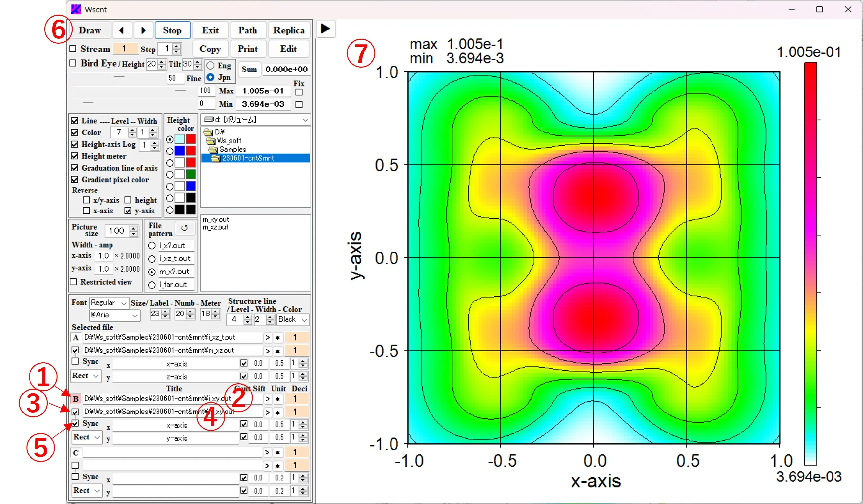The height and width of the screenshot is (504, 863).
Task: Toggle the Line contour checkbox
Action: coord(75,121)
